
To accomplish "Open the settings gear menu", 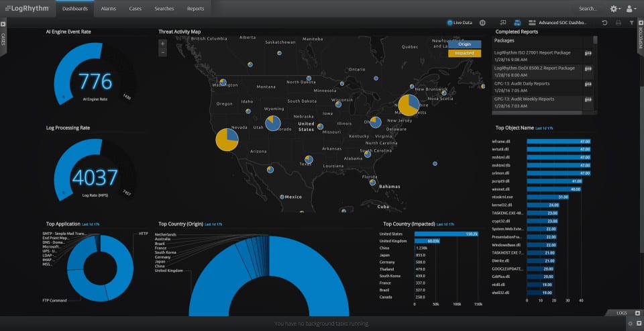I will pyautogui.click(x=615, y=9).
